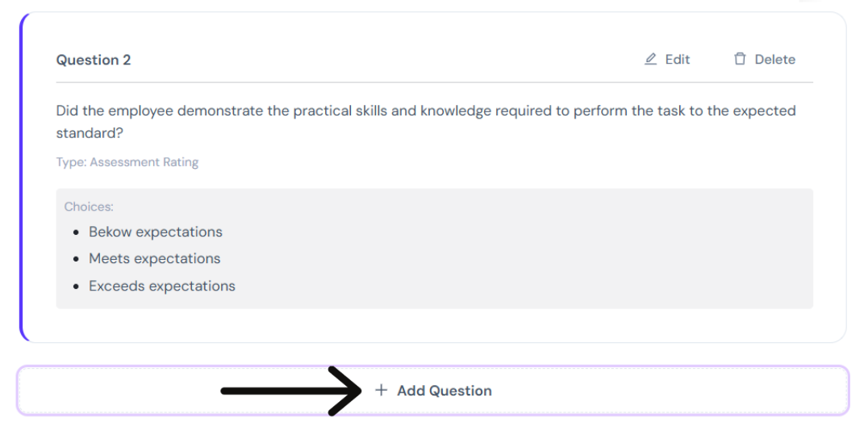
Task: Click the Choices: label
Action: tap(89, 207)
